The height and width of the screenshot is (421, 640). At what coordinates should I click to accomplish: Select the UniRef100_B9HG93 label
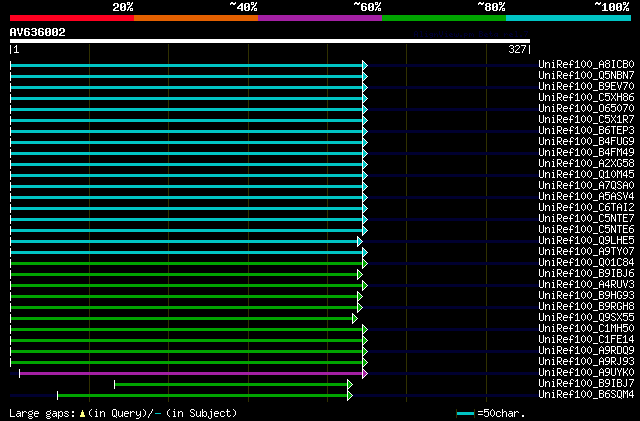pos(586,296)
